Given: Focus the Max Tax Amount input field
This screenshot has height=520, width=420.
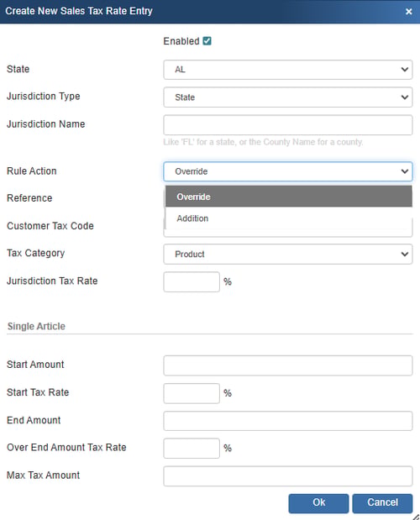Looking at the screenshot, I should click(288, 476).
